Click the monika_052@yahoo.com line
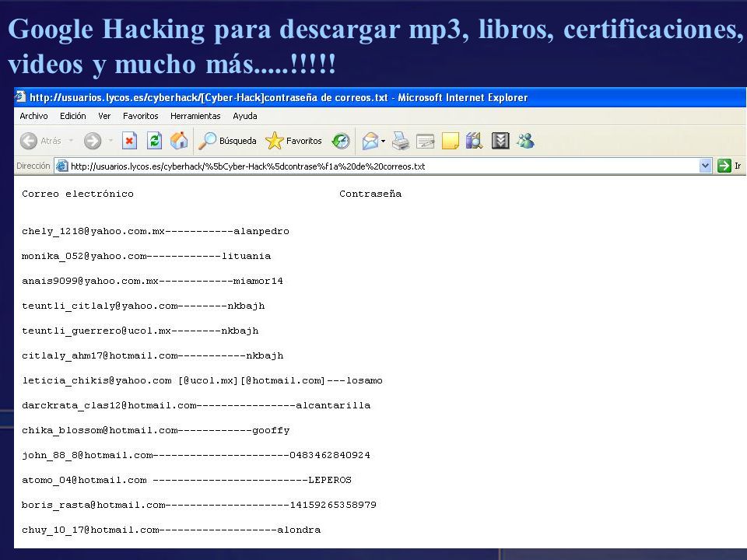This screenshot has height=560, width=747. point(146,256)
